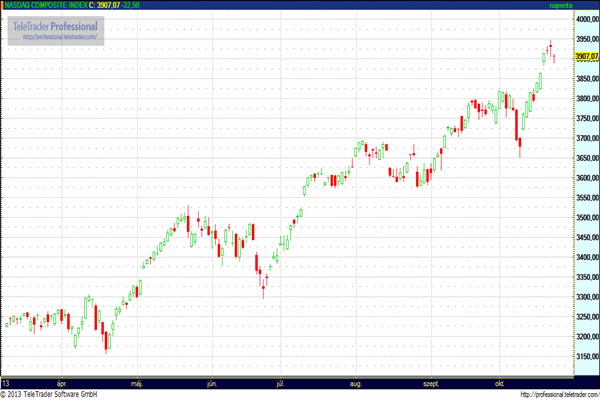
Task: Click the 'máj.' month marker on the time axis
Action: coord(137,383)
